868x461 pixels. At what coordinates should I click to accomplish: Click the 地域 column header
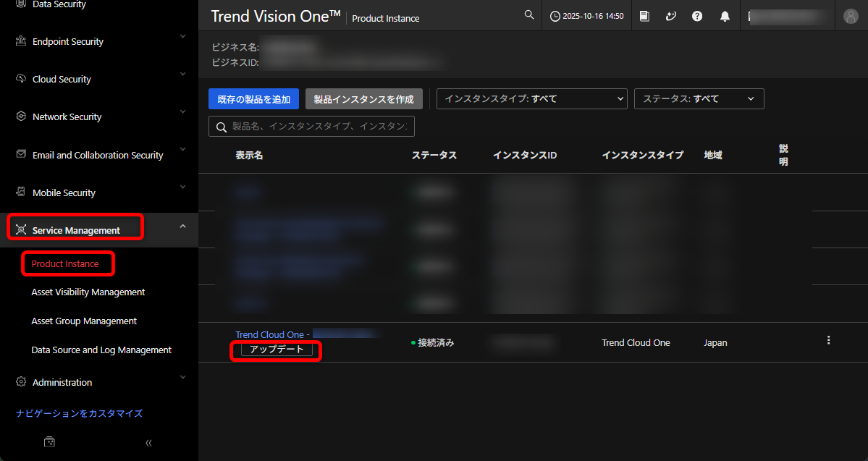[x=713, y=155]
